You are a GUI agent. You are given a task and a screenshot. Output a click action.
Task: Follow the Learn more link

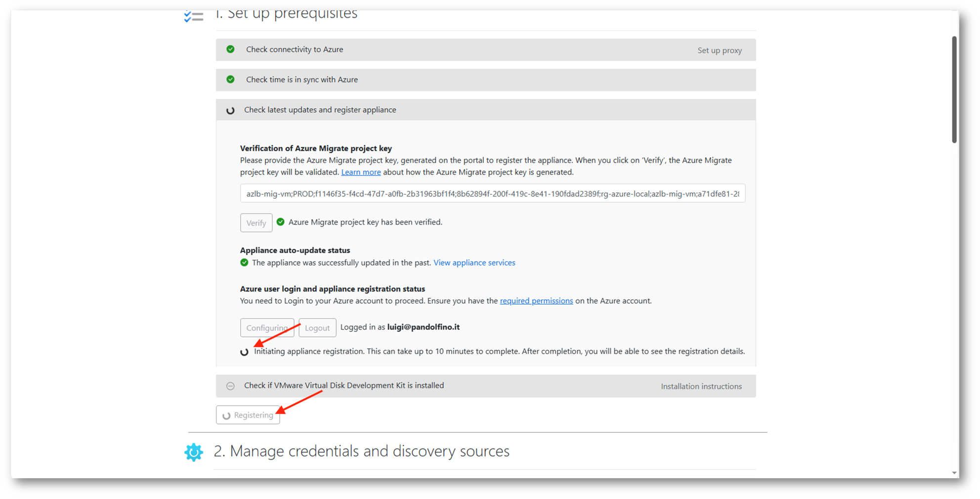tap(361, 172)
